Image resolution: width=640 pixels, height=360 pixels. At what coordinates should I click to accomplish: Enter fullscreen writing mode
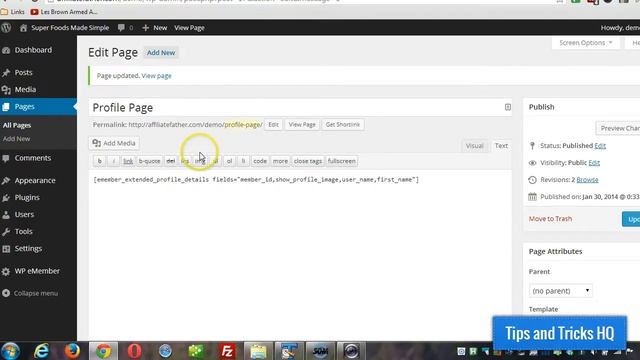342,161
